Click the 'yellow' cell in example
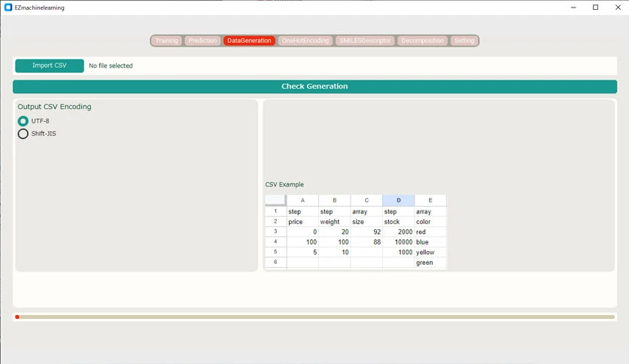Screen dimensions: 629x364 click(x=430, y=252)
